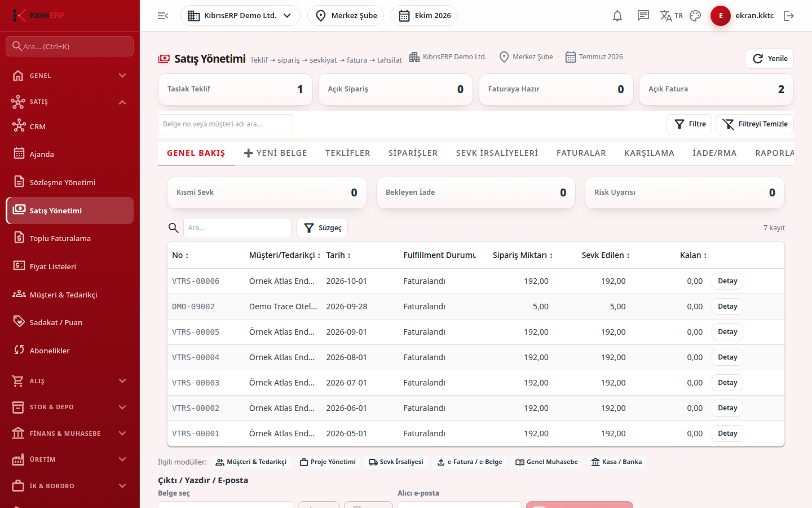
Task: Switch to the SİPARİŞLER tab
Action: click(413, 153)
